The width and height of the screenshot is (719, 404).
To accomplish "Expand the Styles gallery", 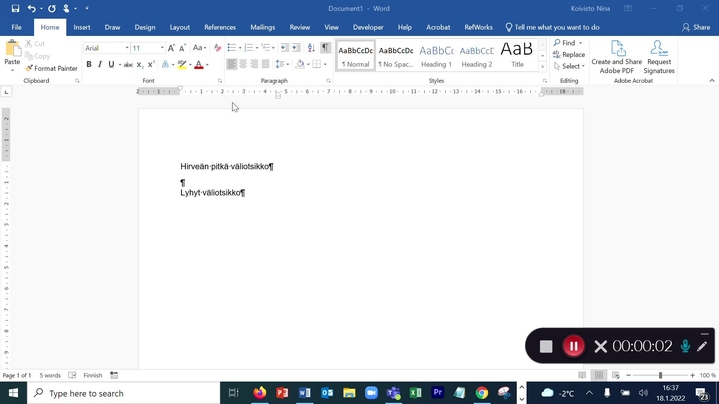I will tap(542, 67).
